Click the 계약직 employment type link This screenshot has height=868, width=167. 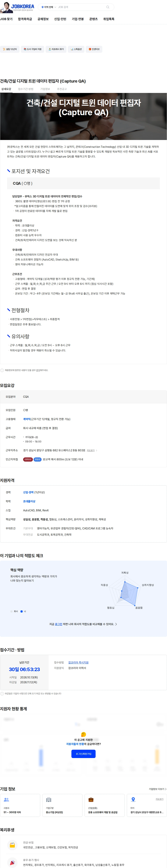point(27,419)
